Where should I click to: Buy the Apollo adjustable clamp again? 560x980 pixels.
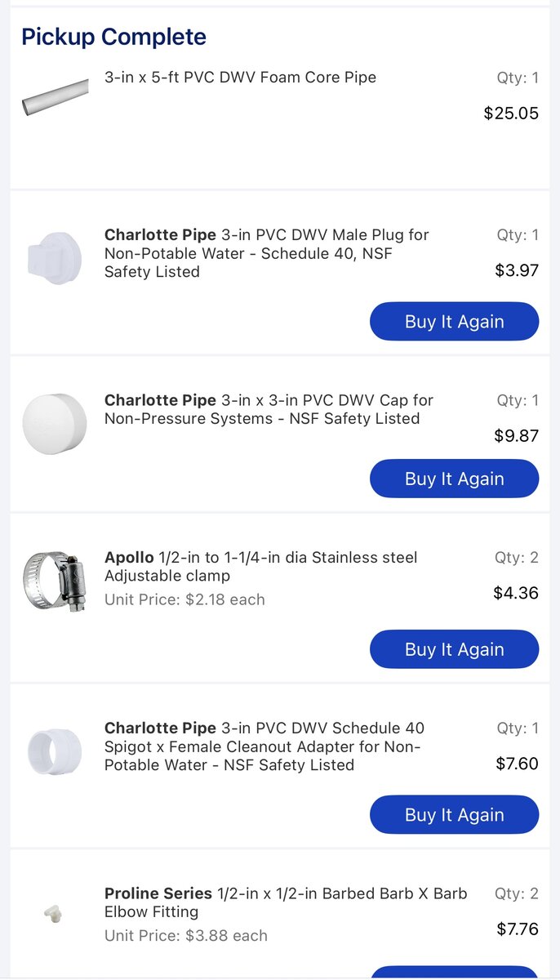pyautogui.click(x=455, y=649)
